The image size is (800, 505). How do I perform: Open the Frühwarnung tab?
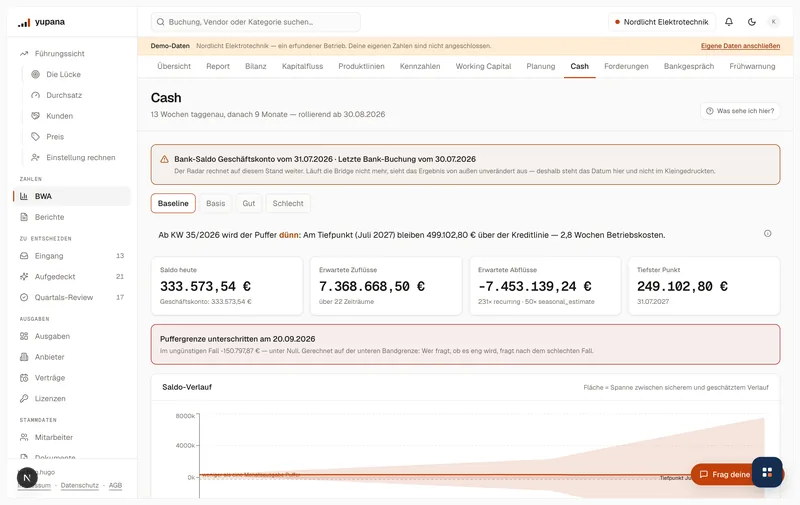coord(752,66)
